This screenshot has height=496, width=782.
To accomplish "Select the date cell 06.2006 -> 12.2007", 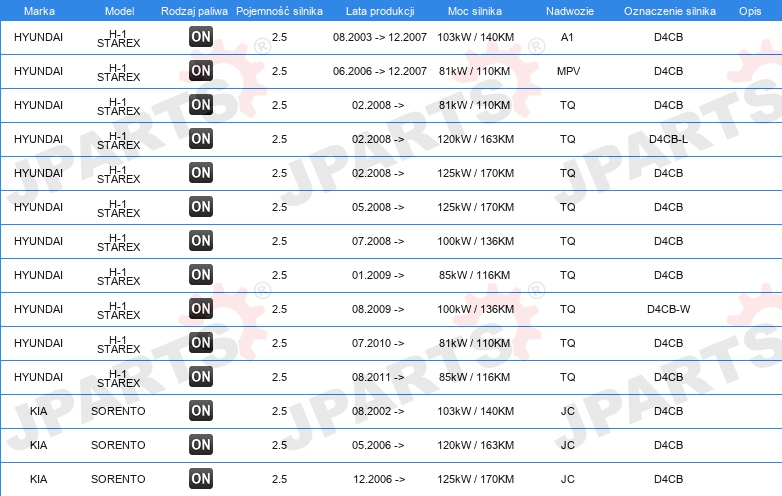I will click(x=380, y=71).
